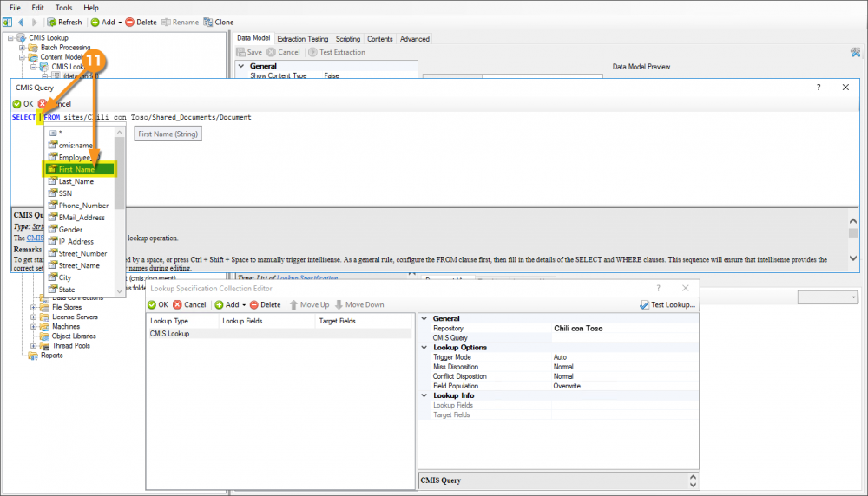Open the Help menu
Screen dimensions: 868x496
click(x=91, y=8)
